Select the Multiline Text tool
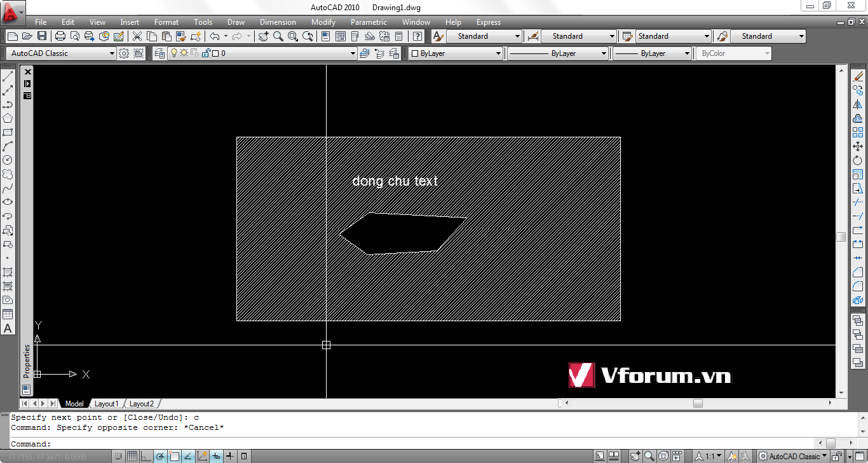Viewport: 868px width, 463px height. click(8, 329)
